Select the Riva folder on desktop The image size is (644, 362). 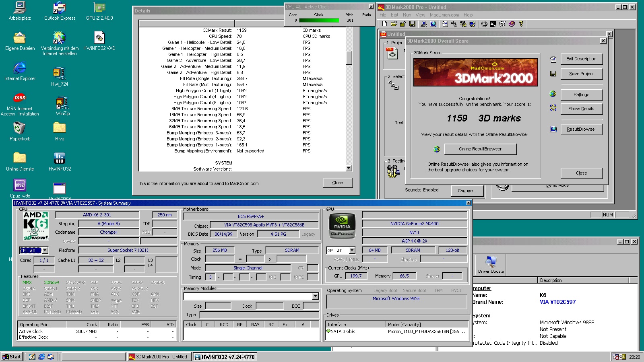pyautogui.click(x=60, y=132)
